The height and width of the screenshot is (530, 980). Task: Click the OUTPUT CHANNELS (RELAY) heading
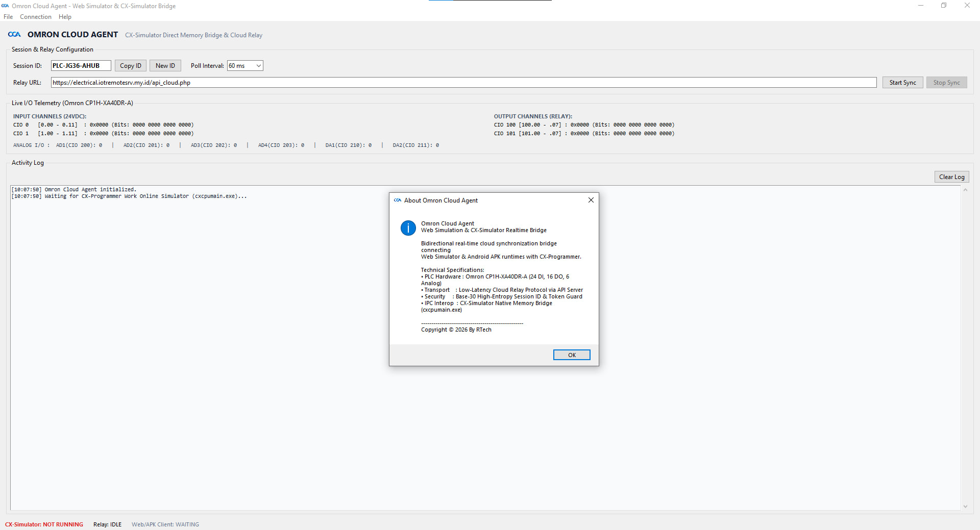coord(533,116)
